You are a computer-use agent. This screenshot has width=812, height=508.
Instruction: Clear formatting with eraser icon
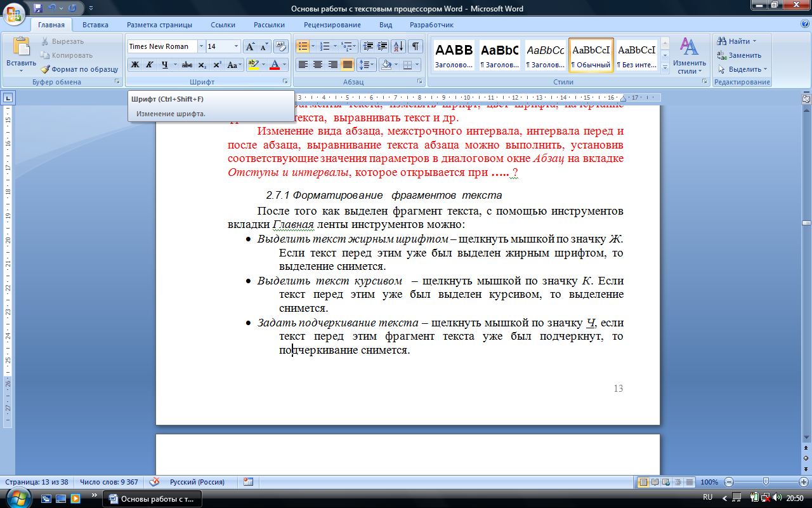[282, 46]
